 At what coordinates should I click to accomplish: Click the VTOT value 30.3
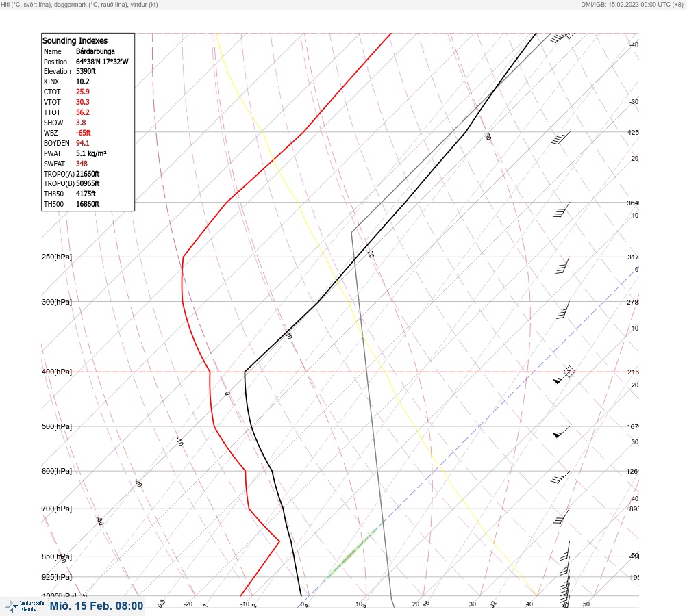pyautogui.click(x=82, y=102)
